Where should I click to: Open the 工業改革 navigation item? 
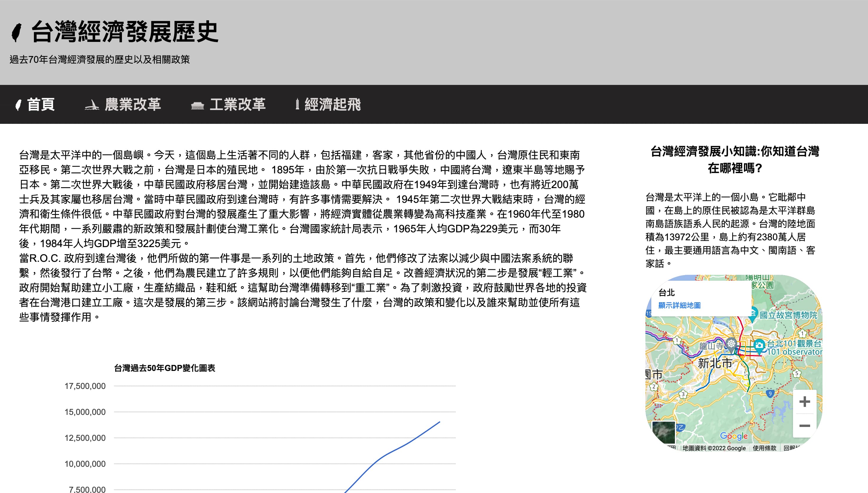pos(237,104)
